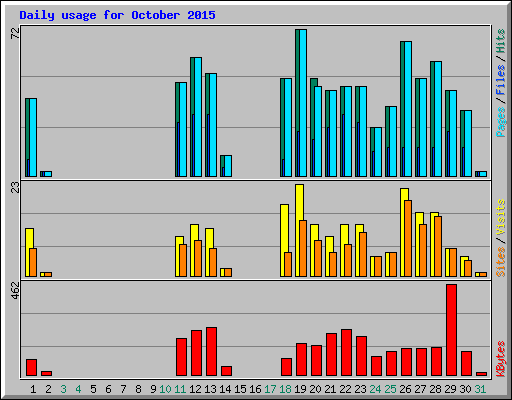Click the red KBytes bar for day 1
Viewport: 512px width, 400px height.
point(31,368)
